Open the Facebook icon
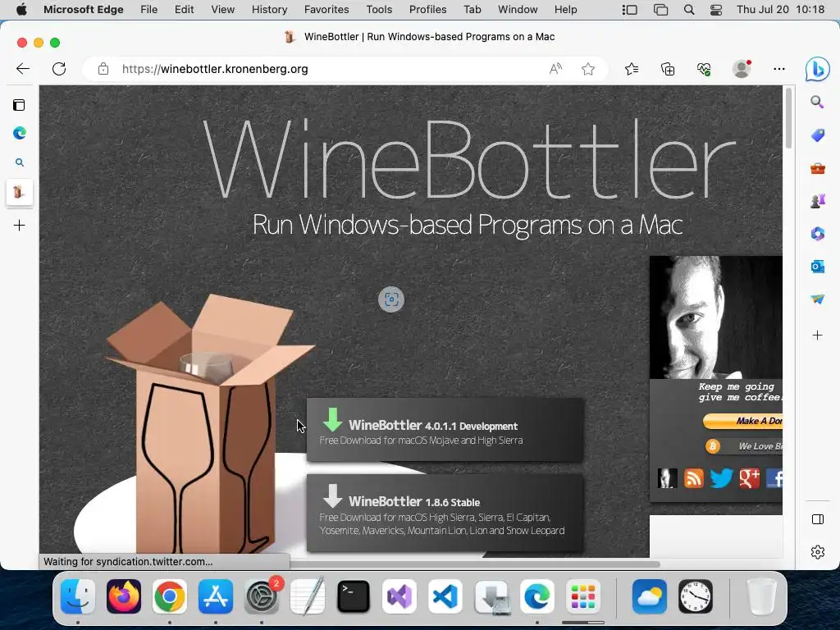Screen dimensions: 840x630 click(774, 478)
